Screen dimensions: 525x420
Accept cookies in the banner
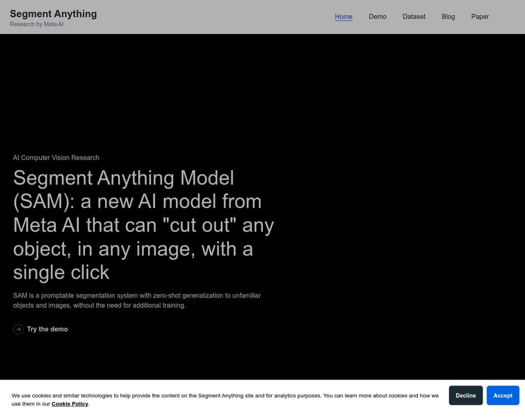coord(503,395)
